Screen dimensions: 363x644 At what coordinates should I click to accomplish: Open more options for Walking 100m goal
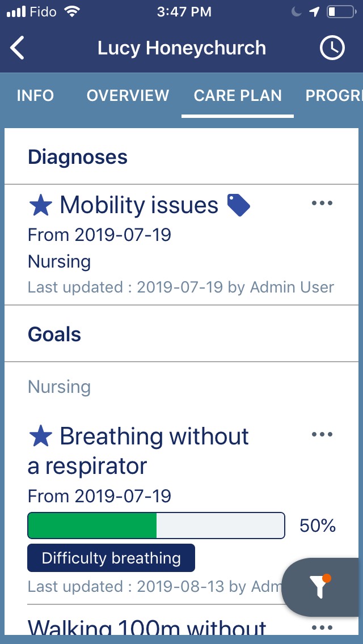322,628
